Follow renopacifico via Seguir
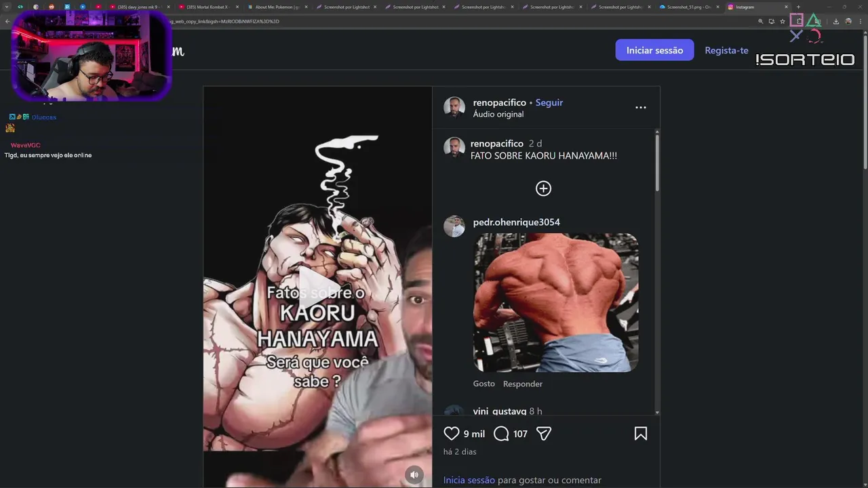868x488 pixels. click(x=549, y=102)
